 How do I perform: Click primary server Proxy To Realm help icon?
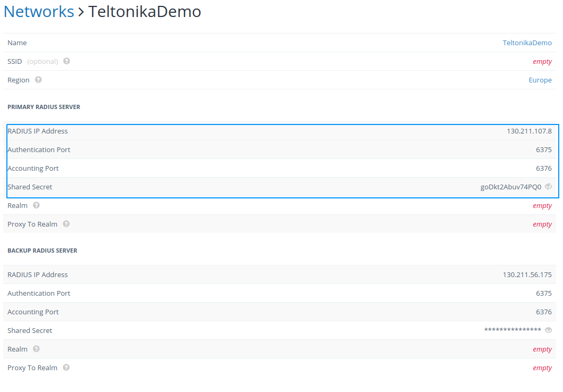pyautogui.click(x=66, y=224)
